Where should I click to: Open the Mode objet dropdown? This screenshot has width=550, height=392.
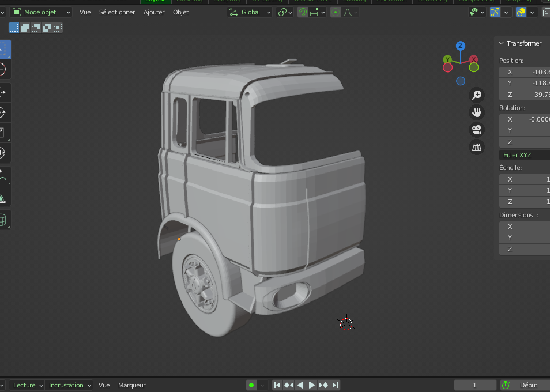click(42, 12)
